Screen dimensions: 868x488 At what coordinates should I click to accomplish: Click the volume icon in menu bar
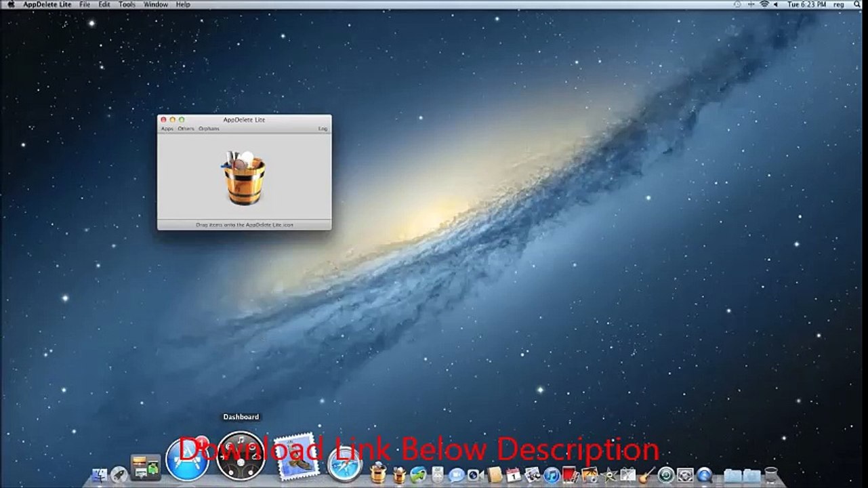click(776, 5)
